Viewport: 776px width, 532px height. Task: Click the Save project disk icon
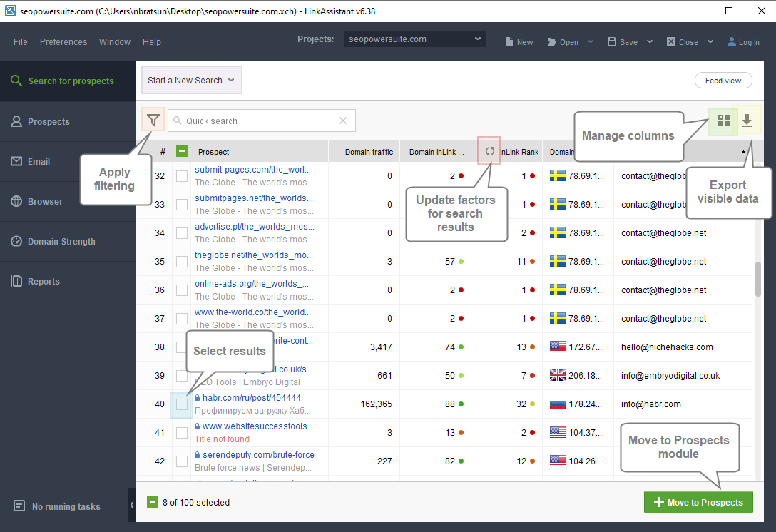click(x=612, y=41)
